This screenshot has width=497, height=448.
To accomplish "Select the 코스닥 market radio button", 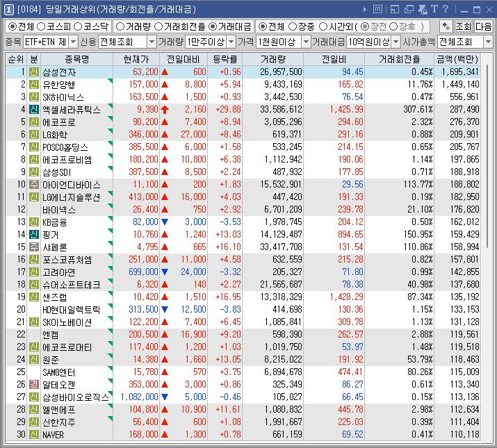I will pyautogui.click(x=78, y=26).
